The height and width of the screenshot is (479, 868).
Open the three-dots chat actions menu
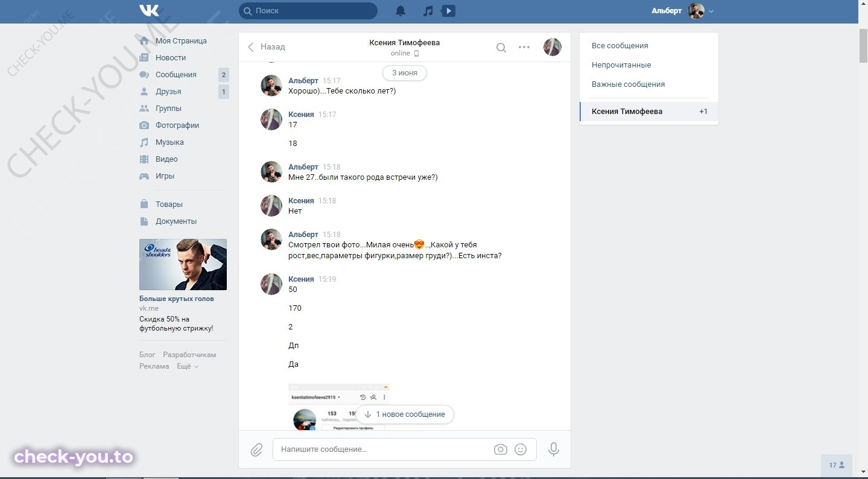coord(524,47)
